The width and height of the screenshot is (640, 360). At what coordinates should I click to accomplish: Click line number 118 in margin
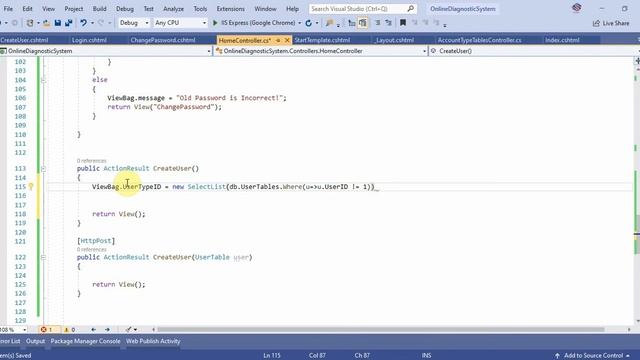pyautogui.click(x=20, y=214)
